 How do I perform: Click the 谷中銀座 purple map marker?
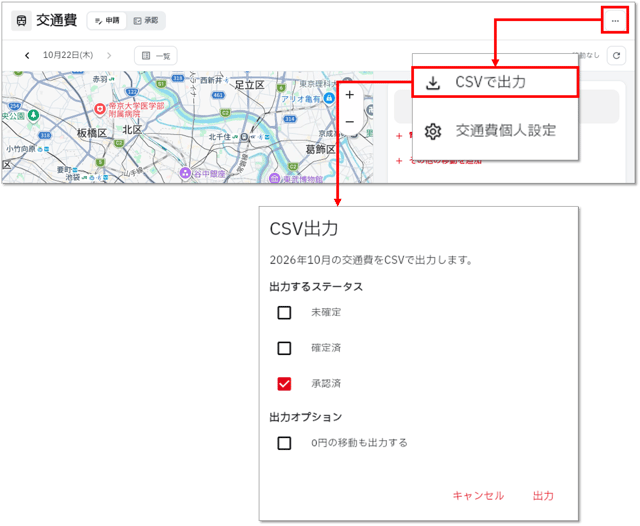tap(185, 173)
